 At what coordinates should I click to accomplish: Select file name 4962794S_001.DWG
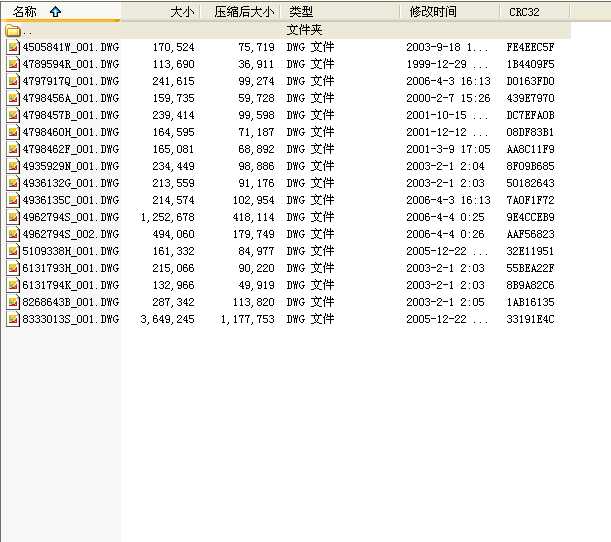point(71,217)
